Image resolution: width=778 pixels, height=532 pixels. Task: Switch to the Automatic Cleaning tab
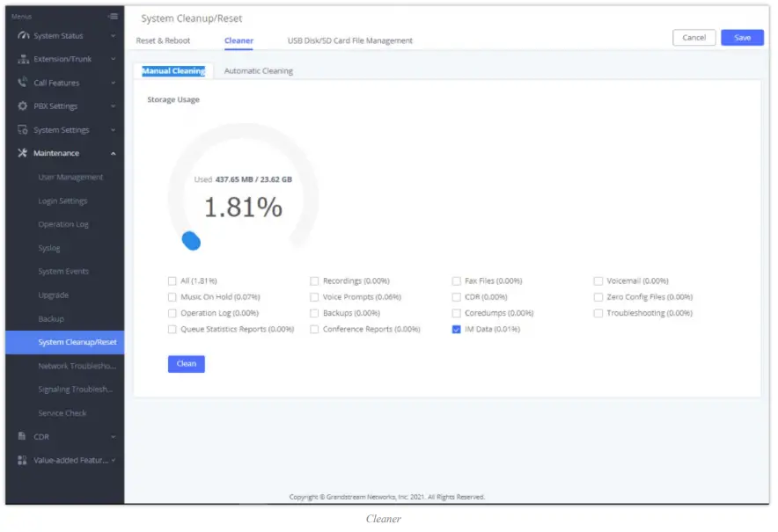coord(258,71)
